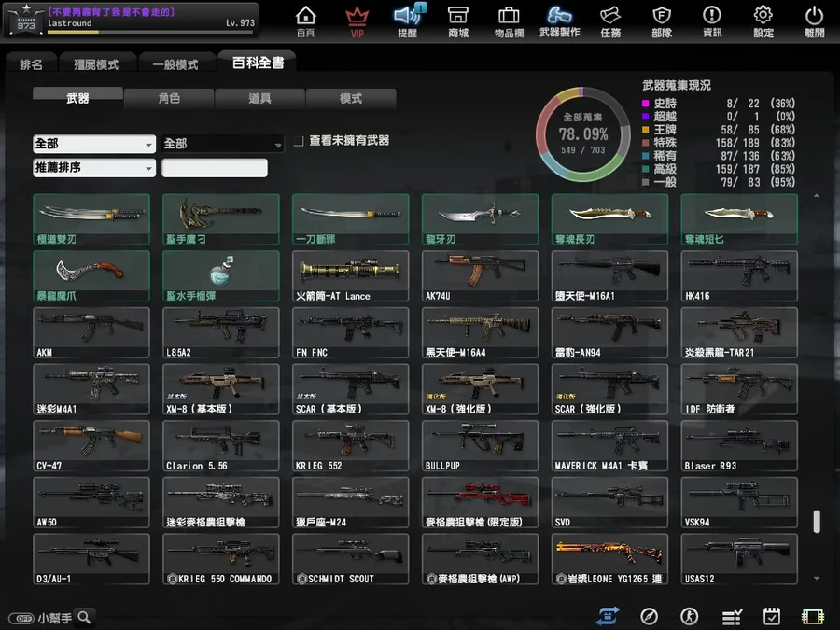Image resolution: width=840 pixels, height=630 pixels.
Task: Select the 道具 sub-tab
Action: 259,98
